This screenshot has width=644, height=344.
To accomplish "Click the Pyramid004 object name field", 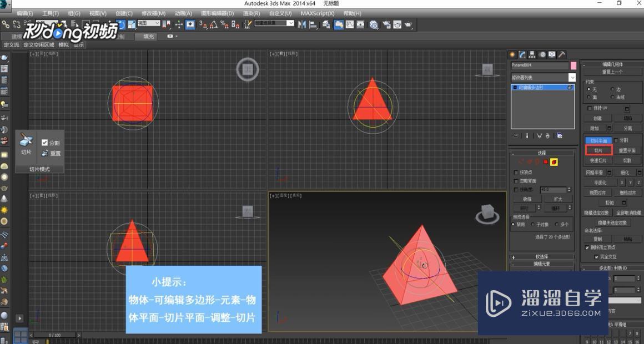I will [x=539, y=65].
